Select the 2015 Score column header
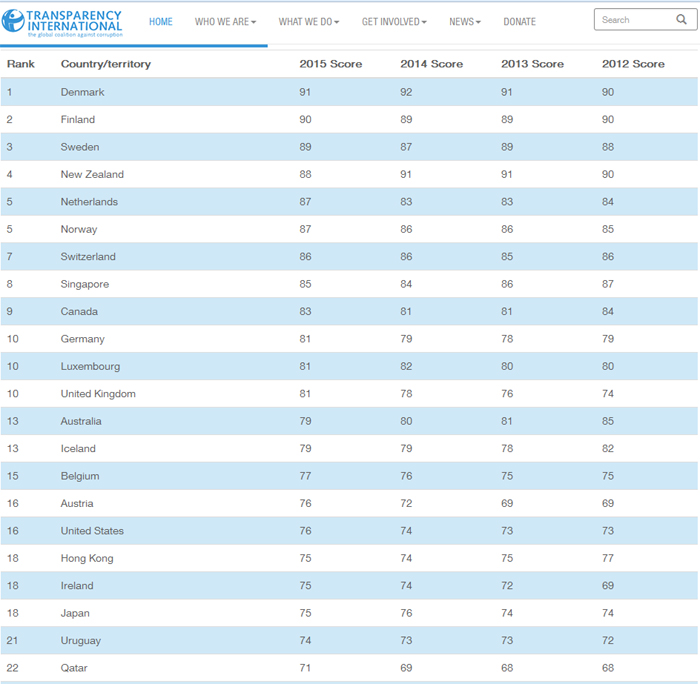Image resolution: width=700 pixels, height=684 pixels. pos(330,64)
